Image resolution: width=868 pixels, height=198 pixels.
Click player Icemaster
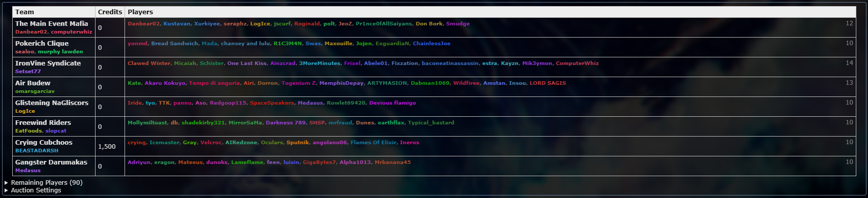click(x=164, y=143)
